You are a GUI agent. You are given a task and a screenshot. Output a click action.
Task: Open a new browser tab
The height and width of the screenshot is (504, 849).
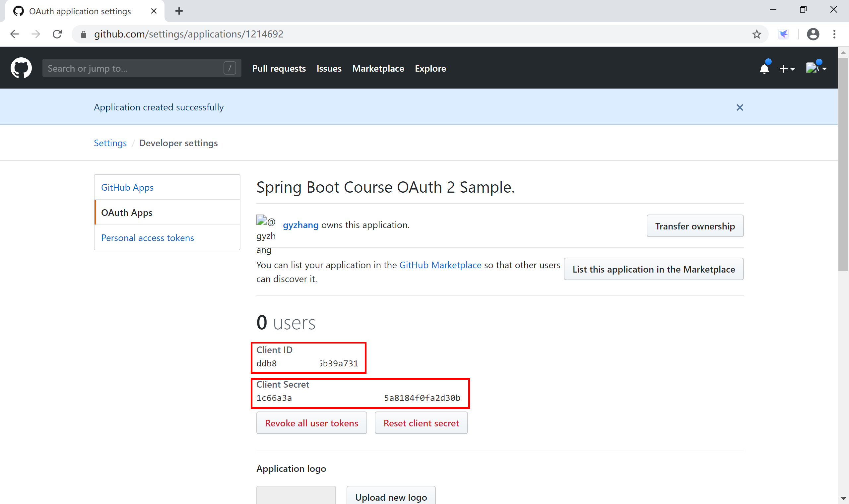(179, 11)
